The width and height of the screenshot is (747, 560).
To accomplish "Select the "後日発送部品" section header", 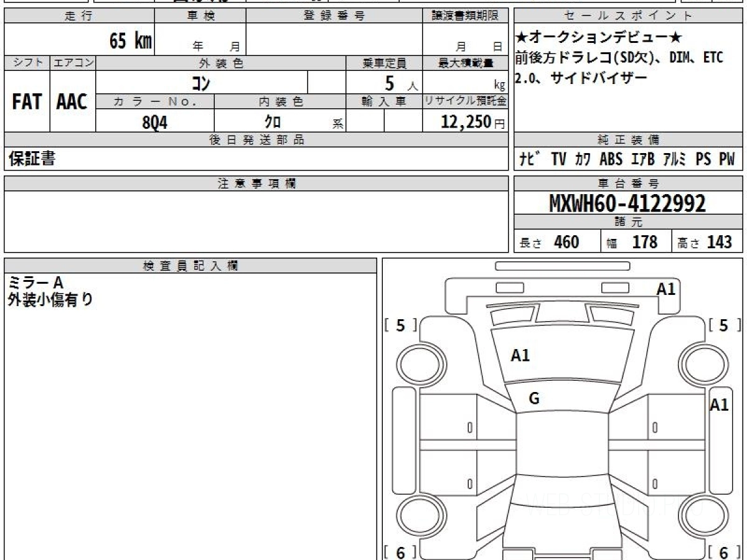I will (256, 140).
